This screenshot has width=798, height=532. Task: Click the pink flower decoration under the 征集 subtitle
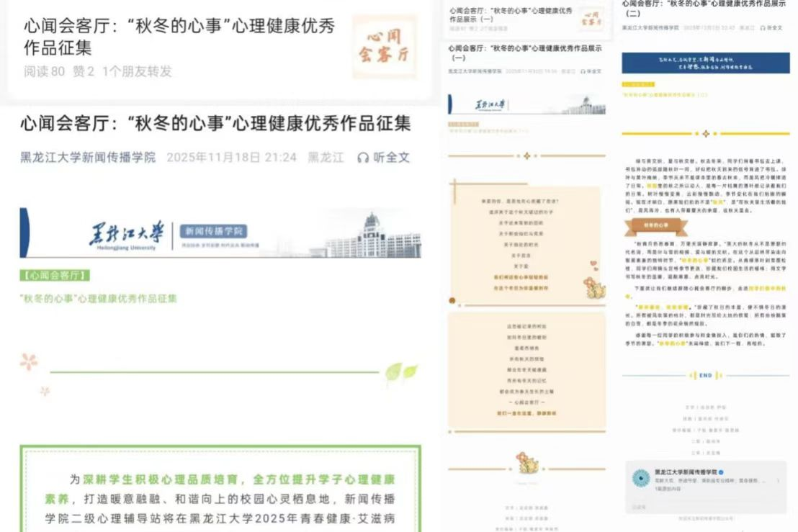coord(29,361)
